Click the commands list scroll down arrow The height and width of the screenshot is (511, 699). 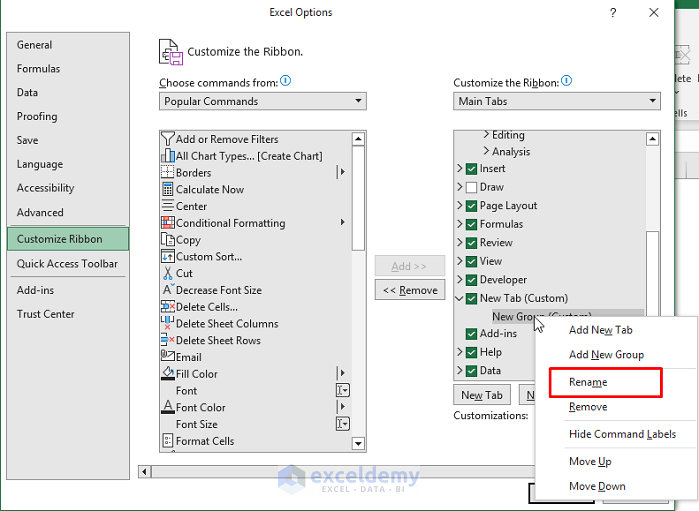[358, 444]
